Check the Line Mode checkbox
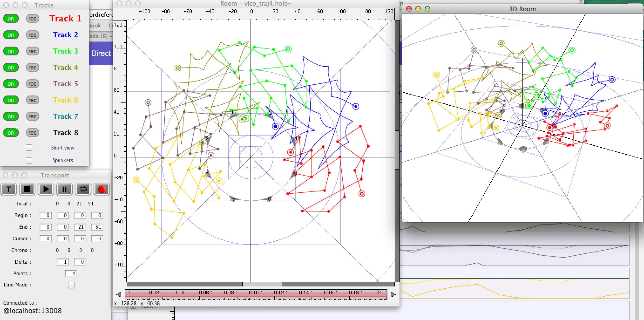The height and width of the screenshot is (320, 644). click(x=71, y=285)
